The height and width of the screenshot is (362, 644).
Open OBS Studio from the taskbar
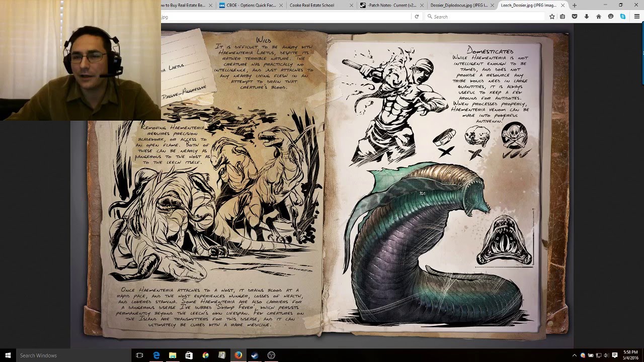[271, 355]
